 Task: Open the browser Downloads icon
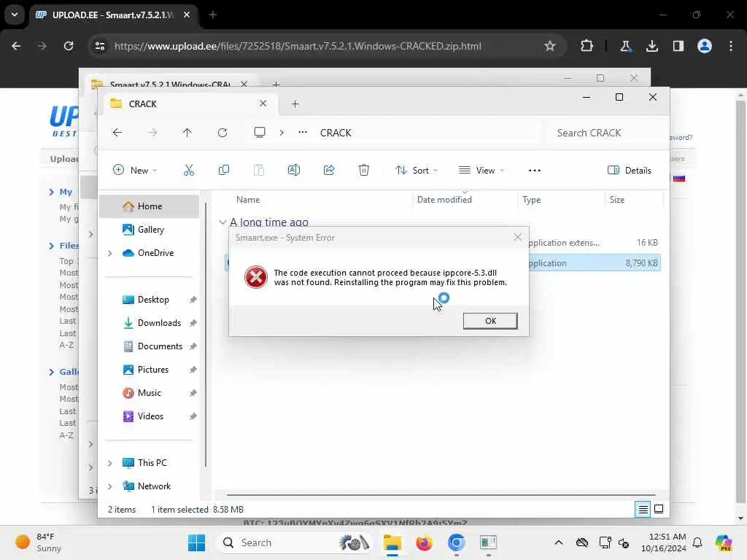[651, 46]
